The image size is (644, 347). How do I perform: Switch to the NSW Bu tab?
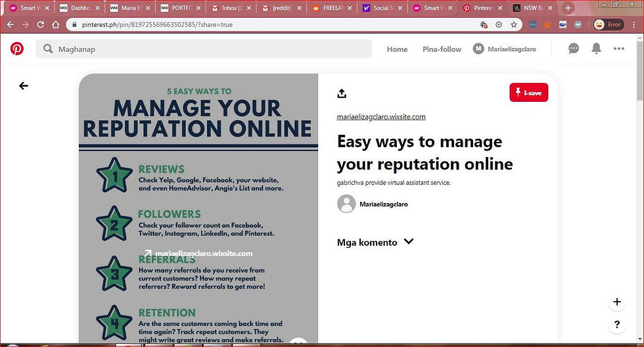(x=534, y=8)
